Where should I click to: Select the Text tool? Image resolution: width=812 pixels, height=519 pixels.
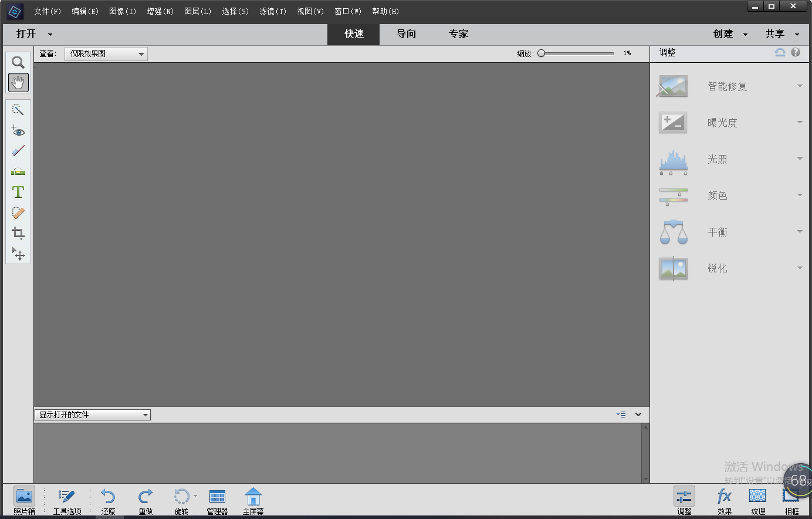(x=18, y=192)
